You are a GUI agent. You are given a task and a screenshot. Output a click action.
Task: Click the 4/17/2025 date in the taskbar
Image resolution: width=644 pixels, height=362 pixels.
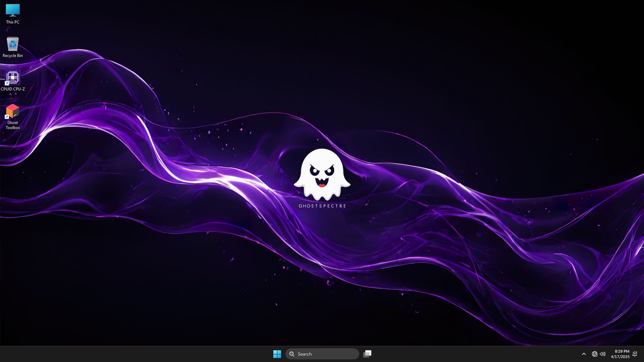[x=620, y=357]
